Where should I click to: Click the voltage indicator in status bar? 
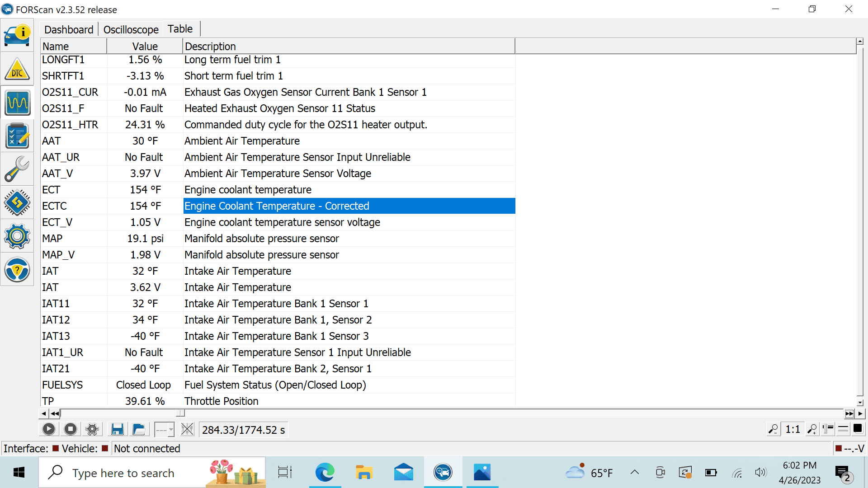pyautogui.click(x=850, y=448)
